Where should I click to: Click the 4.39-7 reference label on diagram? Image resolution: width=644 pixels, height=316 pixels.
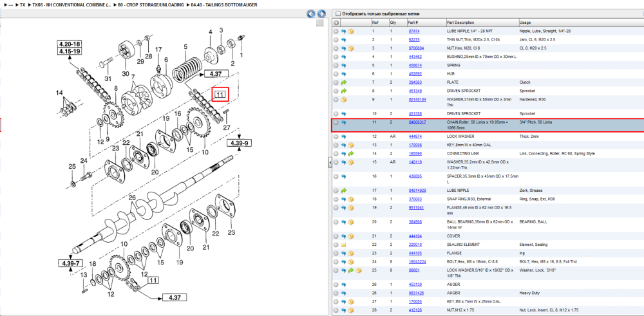click(x=70, y=263)
